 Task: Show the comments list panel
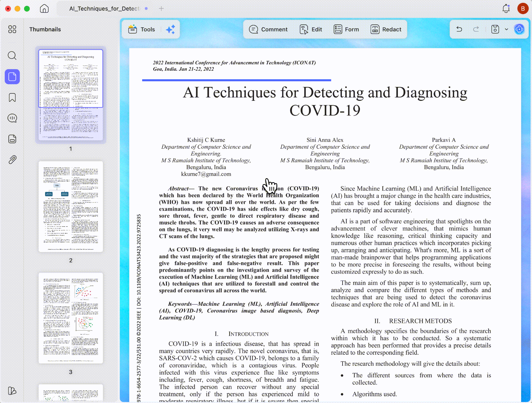[12, 118]
